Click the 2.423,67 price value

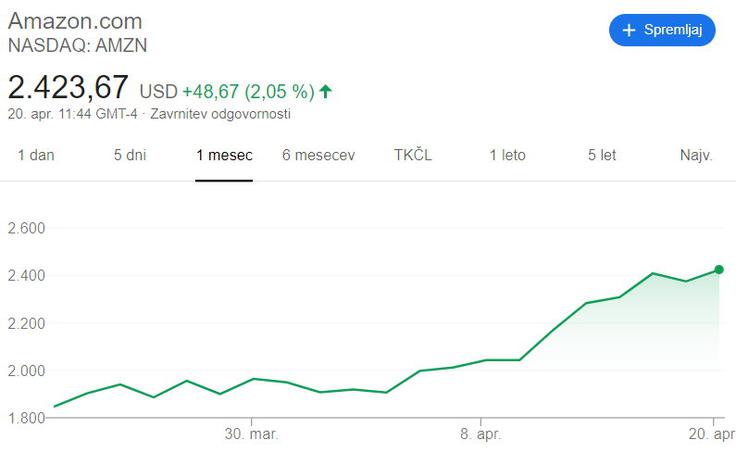click(68, 87)
